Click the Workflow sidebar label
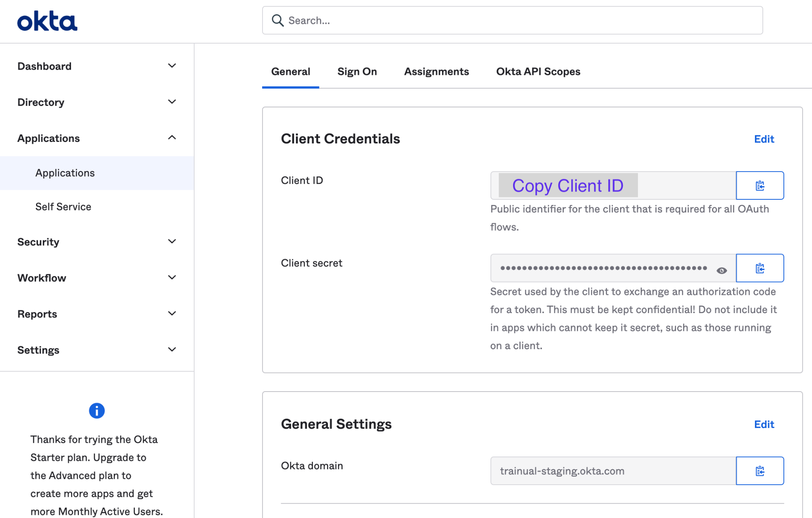The width and height of the screenshot is (812, 518). click(42, 278)
